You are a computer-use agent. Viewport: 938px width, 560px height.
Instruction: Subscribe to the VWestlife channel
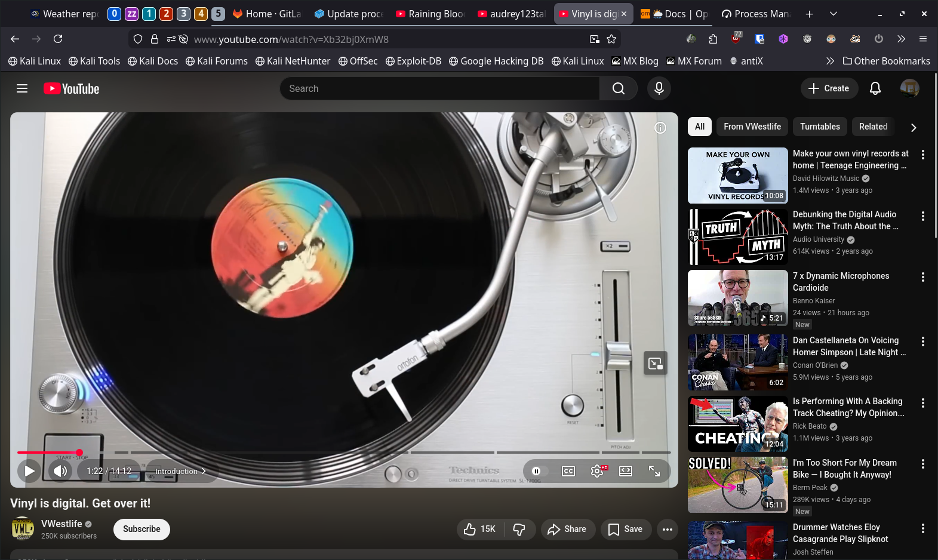[x=142, y=529]
